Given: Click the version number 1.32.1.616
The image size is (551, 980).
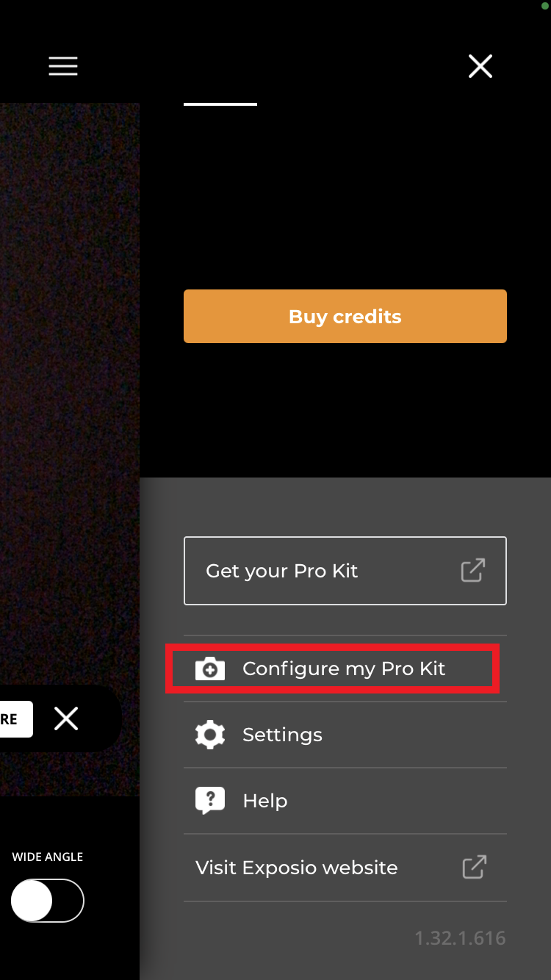Looking at the screenshot, I should point(460,938).
